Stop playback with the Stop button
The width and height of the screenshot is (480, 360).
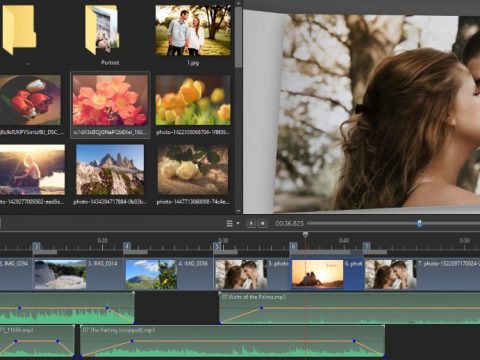click(263, 223)
